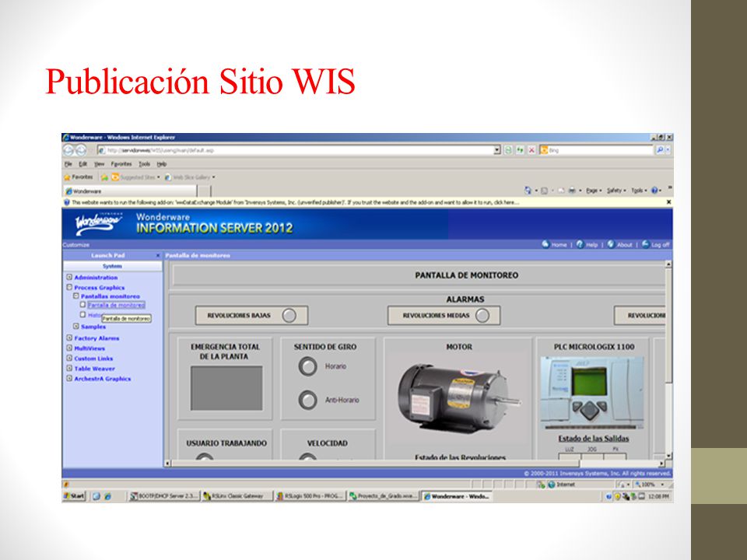Open a new blank browser tab

pos(204,191)
